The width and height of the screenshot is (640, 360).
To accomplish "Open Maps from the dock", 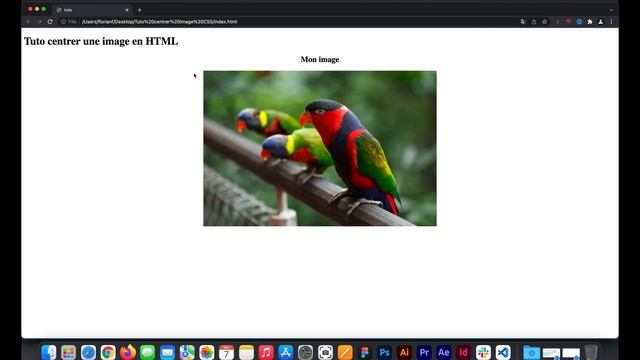I will (x=187, y=352).
